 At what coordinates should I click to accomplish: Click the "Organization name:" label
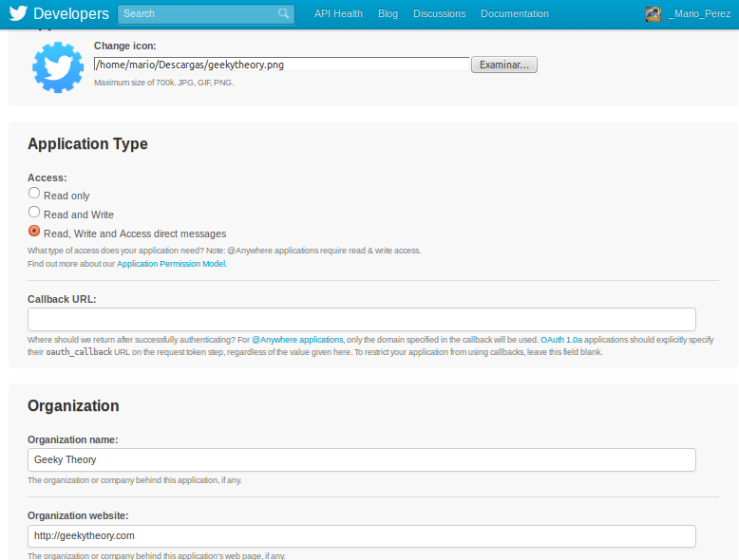pyautogui.click(x=72, y=439)
